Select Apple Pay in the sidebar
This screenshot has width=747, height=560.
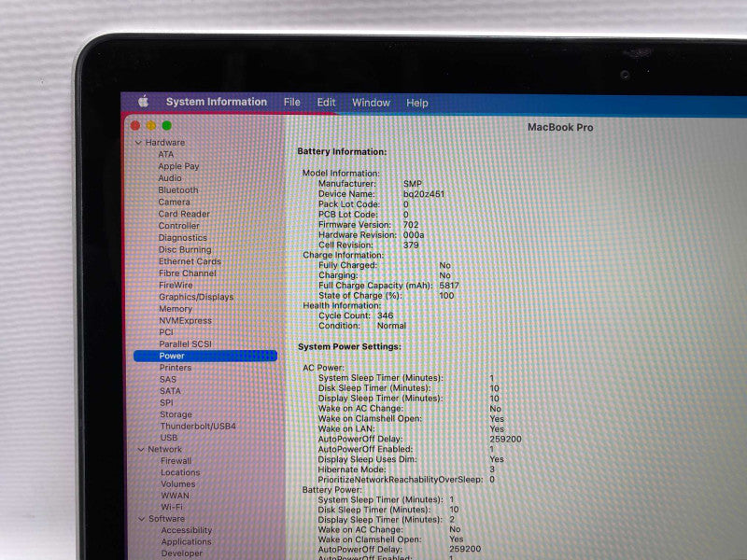(x=178, y=166)
